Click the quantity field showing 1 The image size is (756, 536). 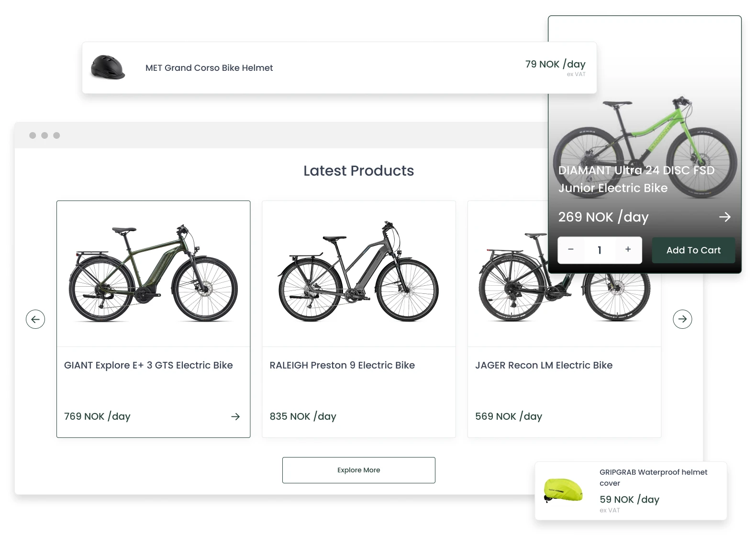click(600, 250)
